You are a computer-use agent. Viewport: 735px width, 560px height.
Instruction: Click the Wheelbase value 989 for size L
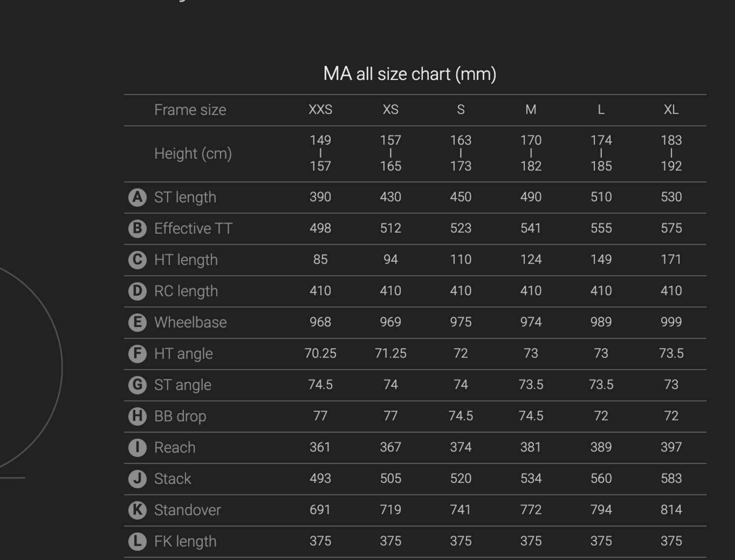(601, 322)
